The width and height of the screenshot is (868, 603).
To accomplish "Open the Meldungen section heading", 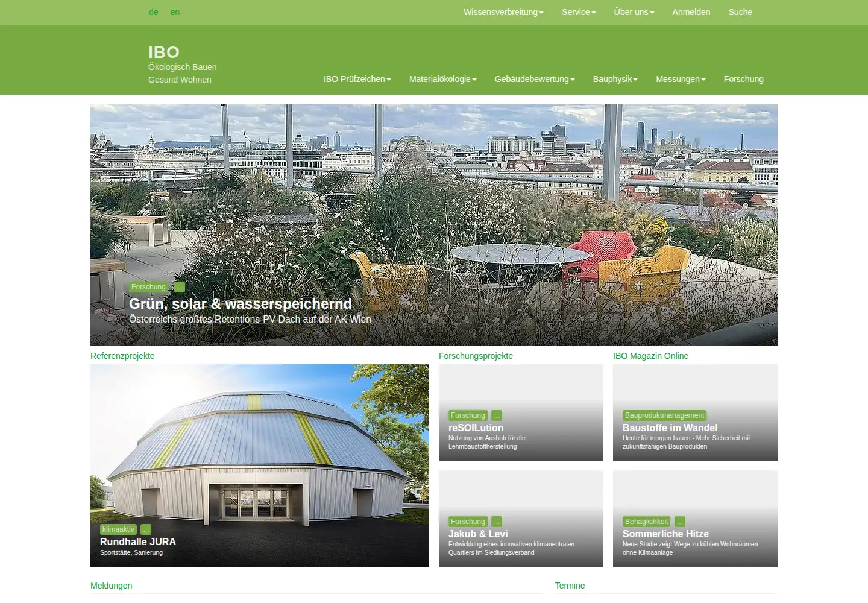I will (x=112, y=586).
